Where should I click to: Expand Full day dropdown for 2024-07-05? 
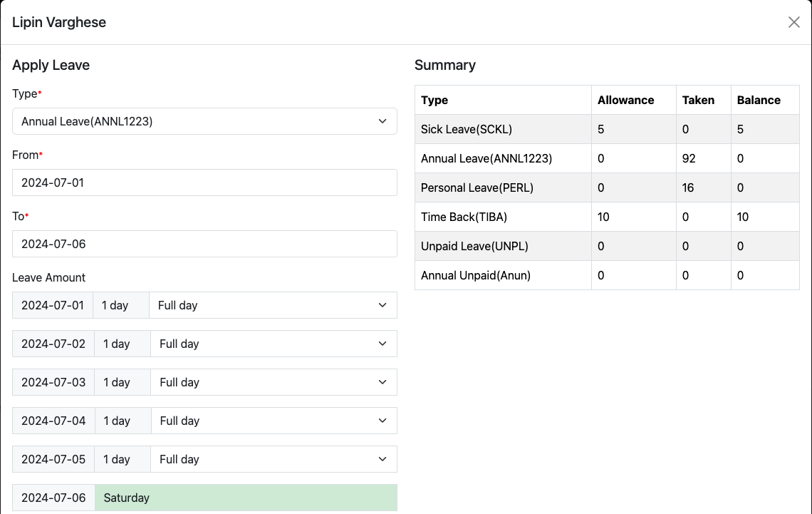click(273, 459)
